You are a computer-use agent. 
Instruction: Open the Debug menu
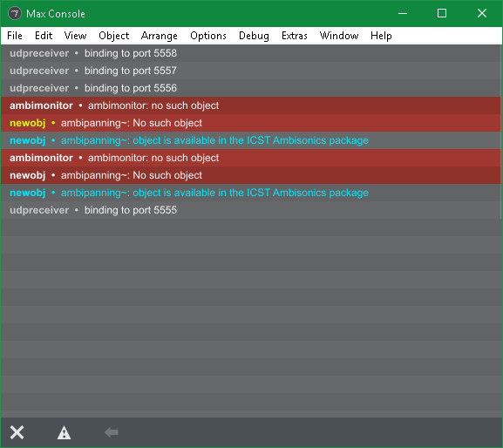pos(254,36)
